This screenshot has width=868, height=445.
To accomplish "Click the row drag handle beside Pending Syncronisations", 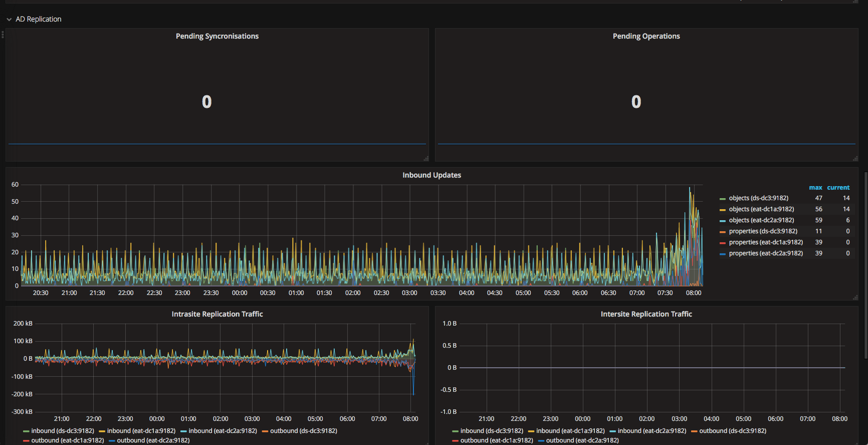I will click(x=3, y=35).
